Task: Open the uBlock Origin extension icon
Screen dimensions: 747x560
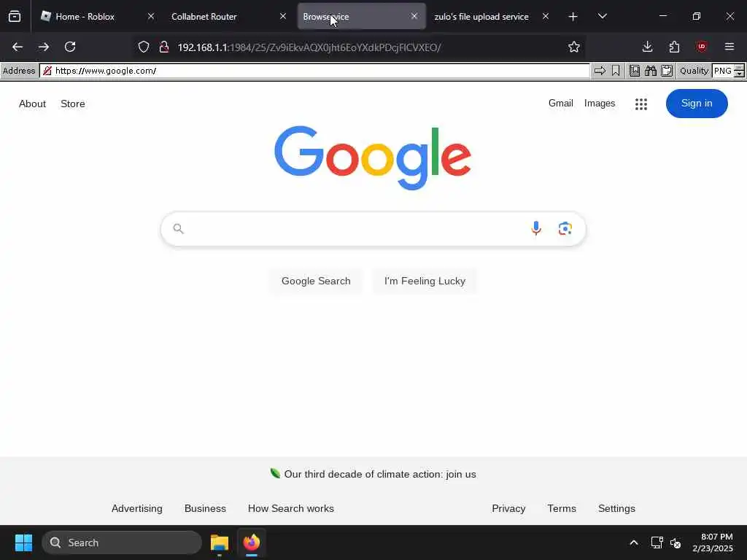Action: 701,47
